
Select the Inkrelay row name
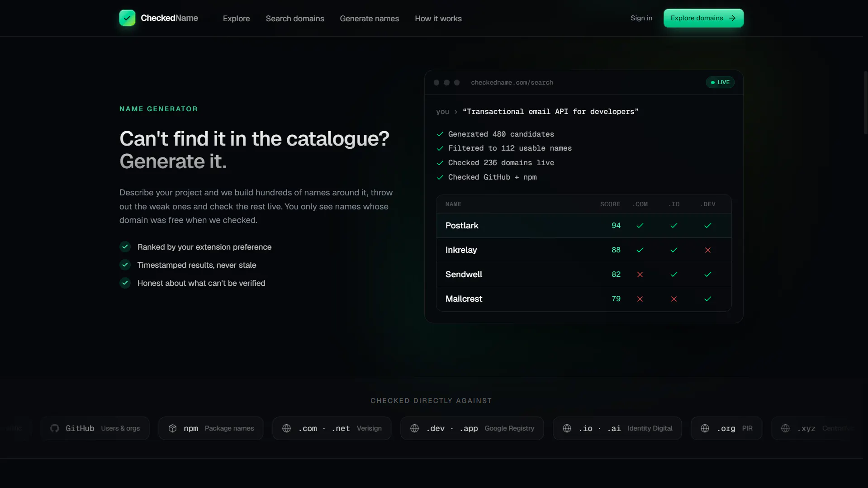(461, 250)
